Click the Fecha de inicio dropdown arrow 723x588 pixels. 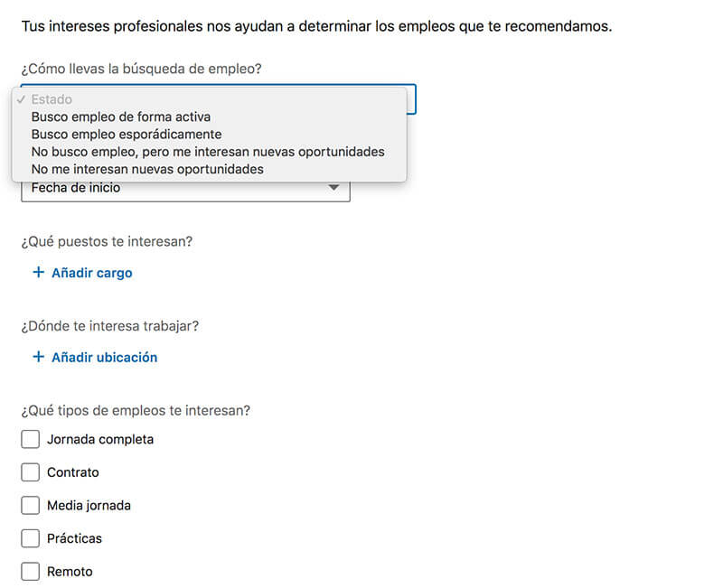click(x=333, y=188)
